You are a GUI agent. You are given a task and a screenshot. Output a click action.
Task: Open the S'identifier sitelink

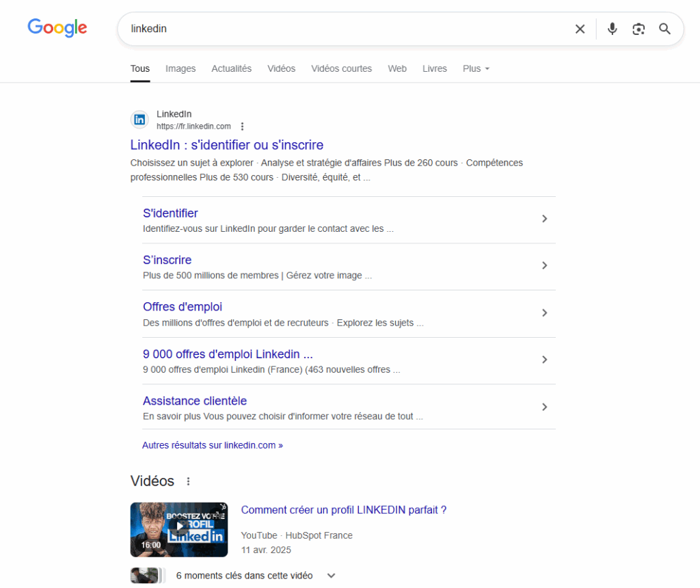170,213
